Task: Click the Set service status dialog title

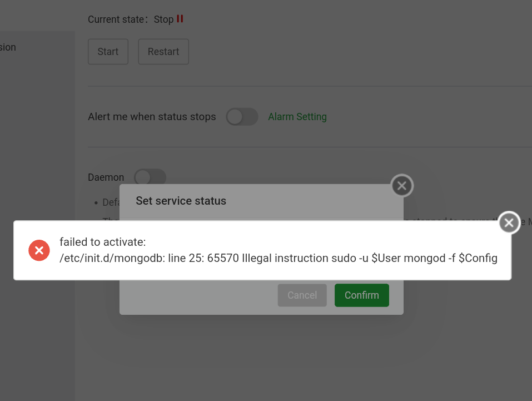Action: [181, 201]
